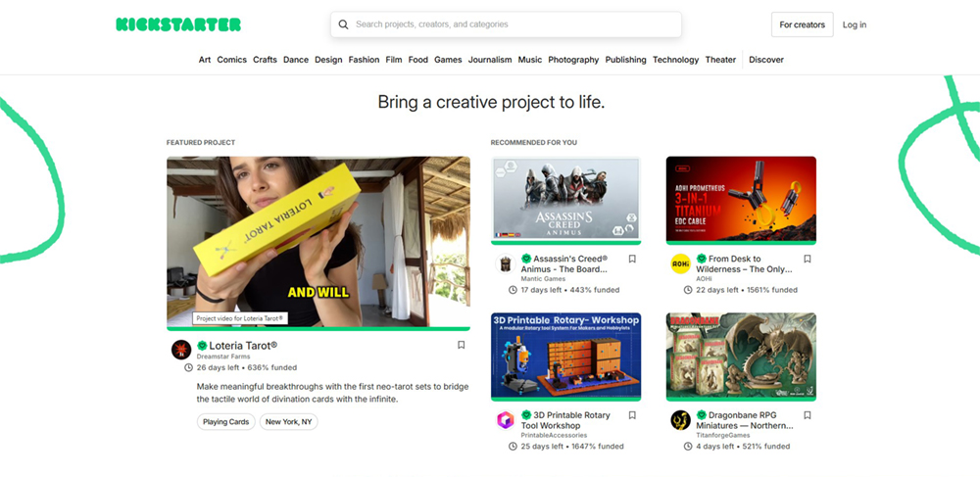Screen dimensions: 980x477
Task: Click the clock icon by 22 days left
Action: (688, 290)
